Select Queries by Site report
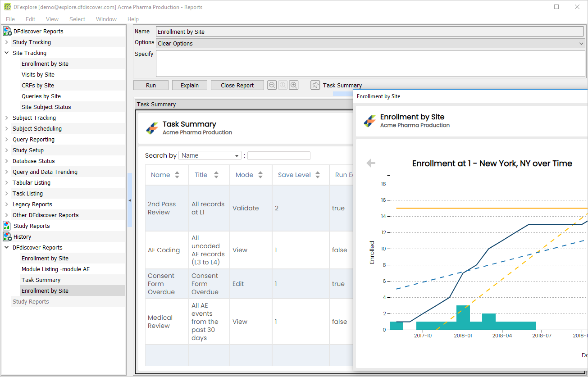Viewport: 588px width, 377px height. tap(41, 96)
